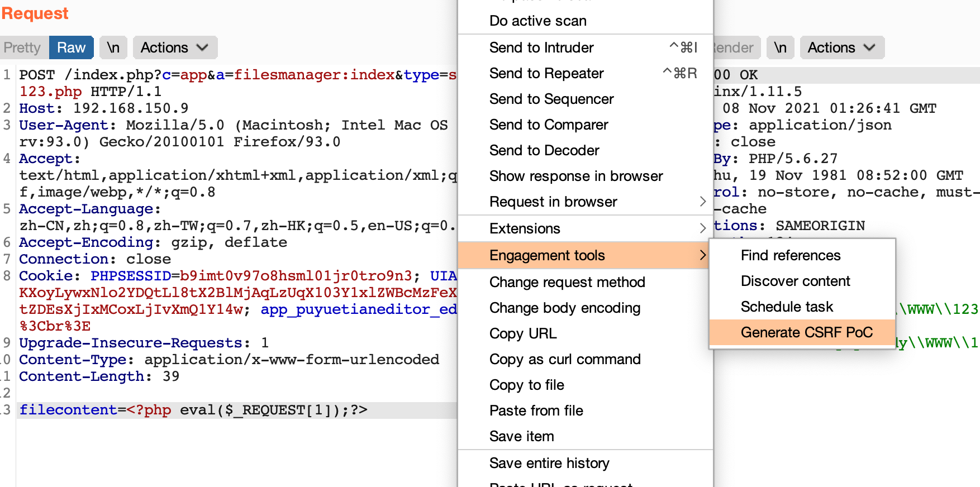Screen dimensions: 980x487
Task: Select 'Send to Comparer' entry
Action: pyautogui.click(x=585, y=125)
